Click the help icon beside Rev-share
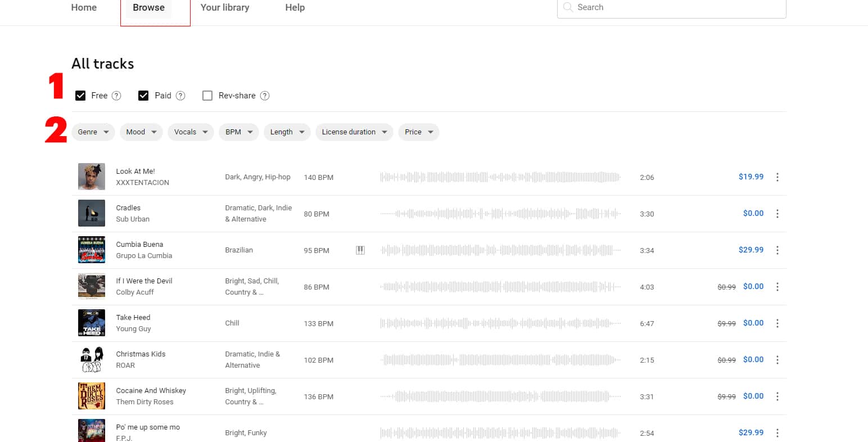 tap(265, 96)
